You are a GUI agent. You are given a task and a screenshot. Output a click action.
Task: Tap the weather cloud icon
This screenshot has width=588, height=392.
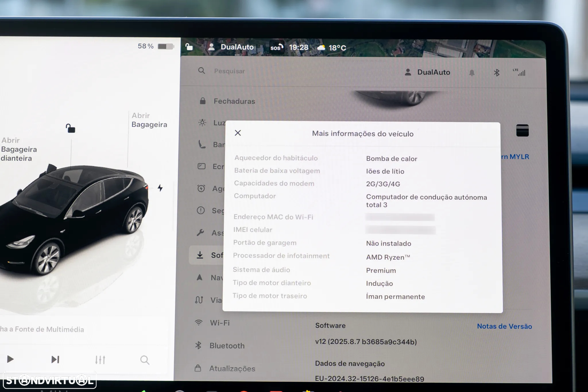[321, 47]
